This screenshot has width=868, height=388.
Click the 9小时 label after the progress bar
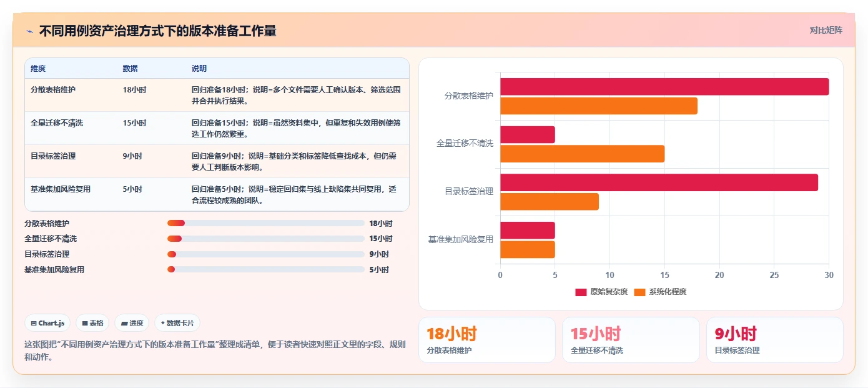click(x=379, y=254)
